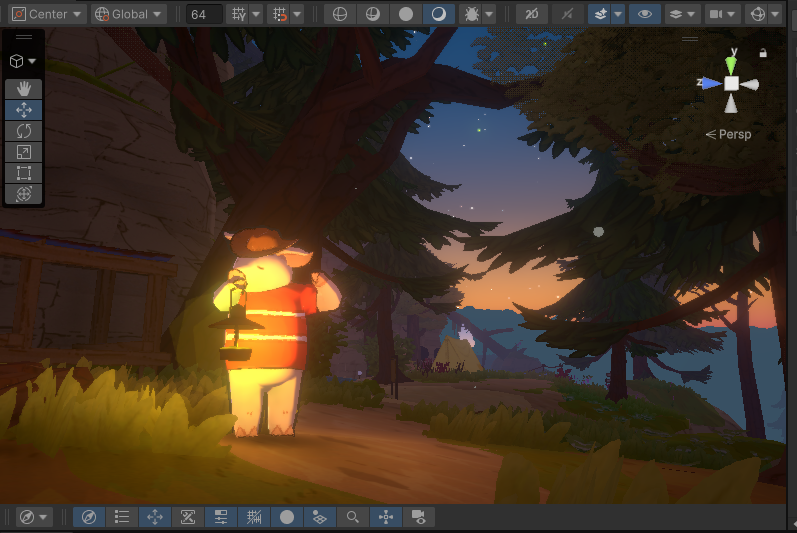This screenshot has width=797, height=533.
Task: Select the Move tool in left toolbar
Action: click(x=23, y=110)
